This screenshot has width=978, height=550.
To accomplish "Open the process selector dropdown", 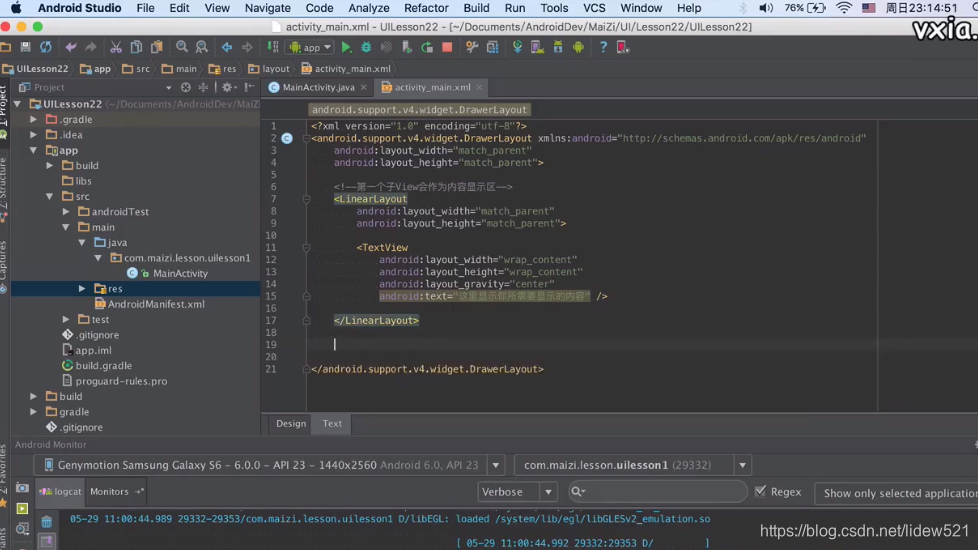I will (x=742, y=465).
